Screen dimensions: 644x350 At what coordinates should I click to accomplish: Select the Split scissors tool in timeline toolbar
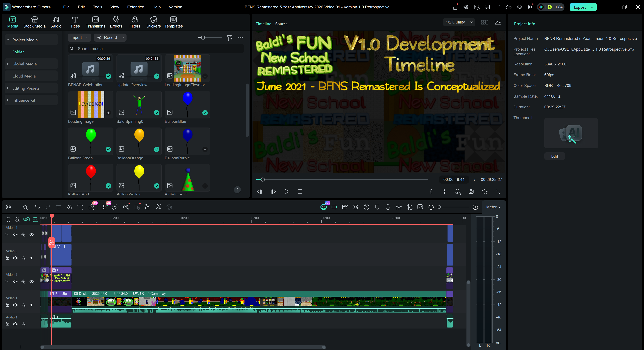(69, 207)
